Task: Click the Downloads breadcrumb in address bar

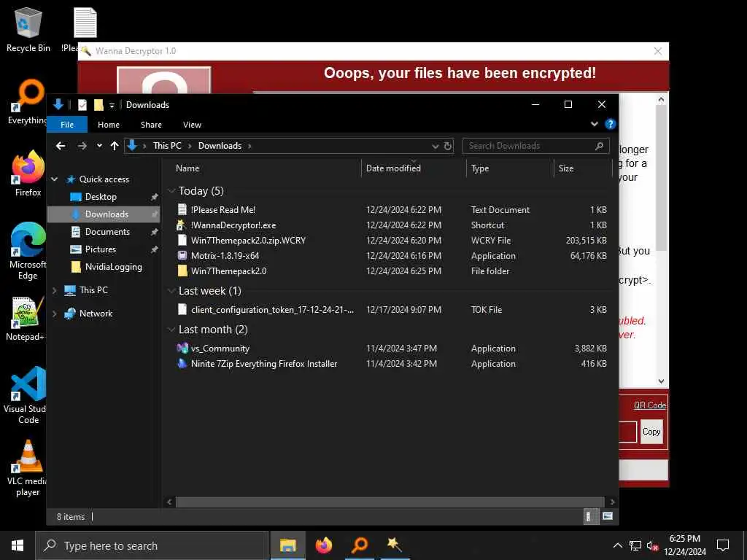Action: coord(220,146)
